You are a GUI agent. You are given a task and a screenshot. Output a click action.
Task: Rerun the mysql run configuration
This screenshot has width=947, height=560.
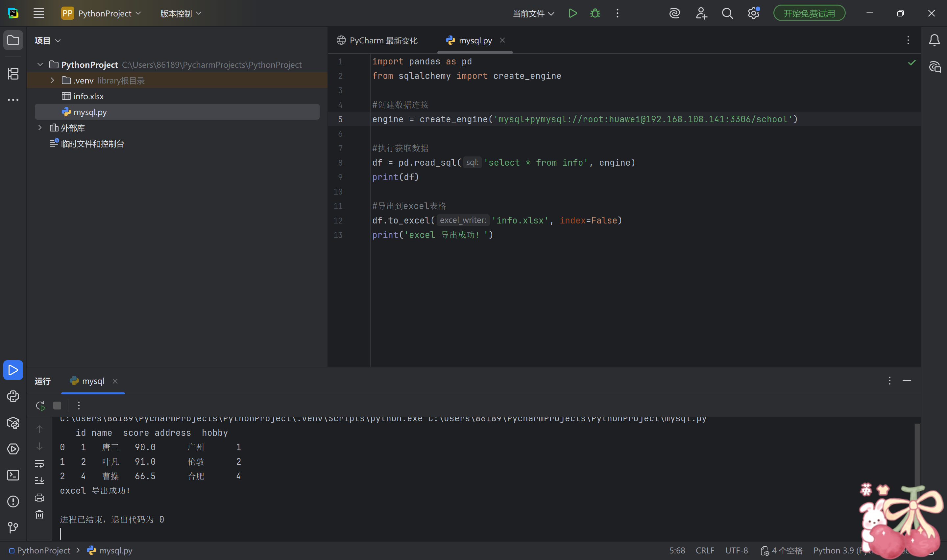[40, 406]
